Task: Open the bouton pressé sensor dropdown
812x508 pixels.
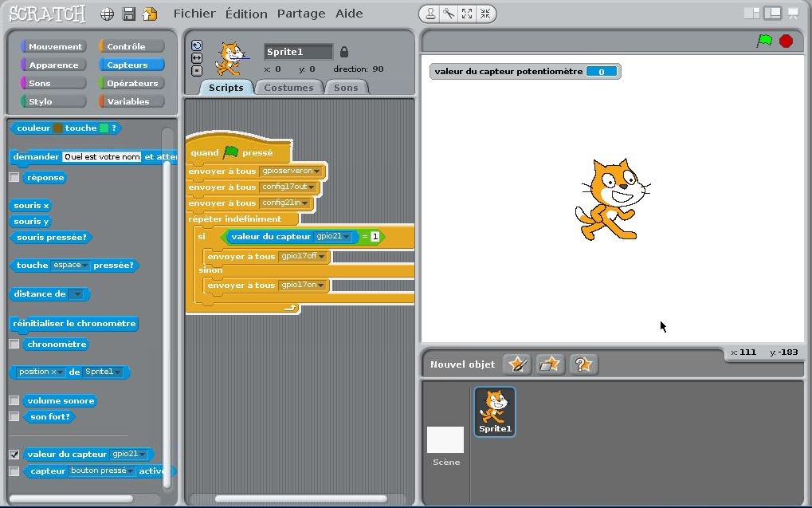Action: [x=130, y=471]
